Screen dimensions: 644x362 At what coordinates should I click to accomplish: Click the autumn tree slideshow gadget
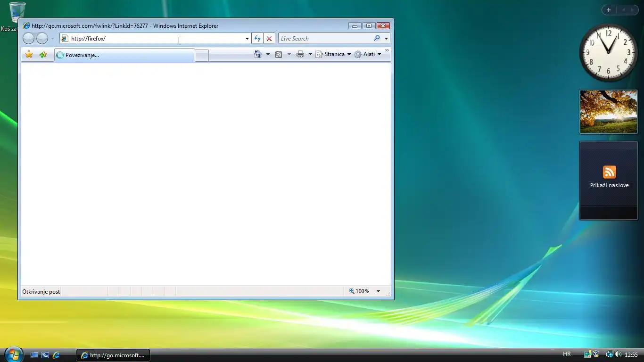coord(609,112)
